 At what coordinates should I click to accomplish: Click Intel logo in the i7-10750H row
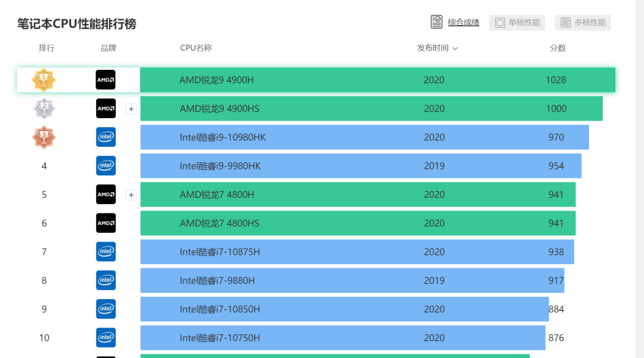106,338
